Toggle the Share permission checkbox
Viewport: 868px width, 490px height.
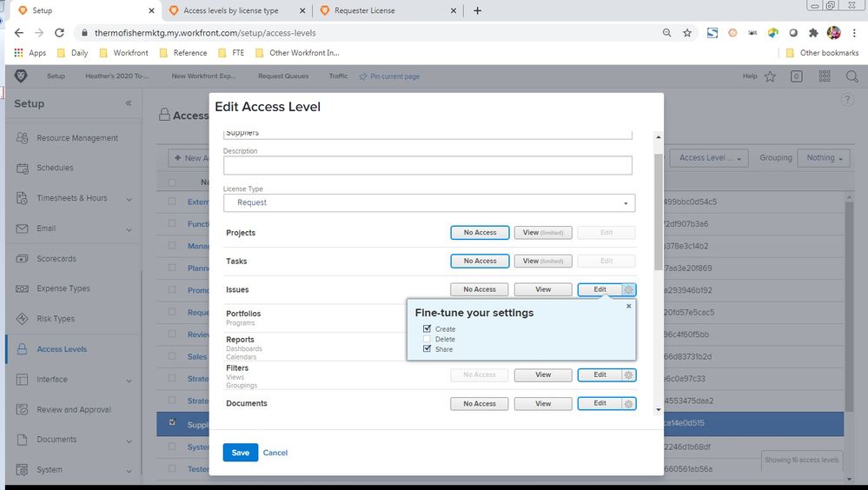[427, 349]
